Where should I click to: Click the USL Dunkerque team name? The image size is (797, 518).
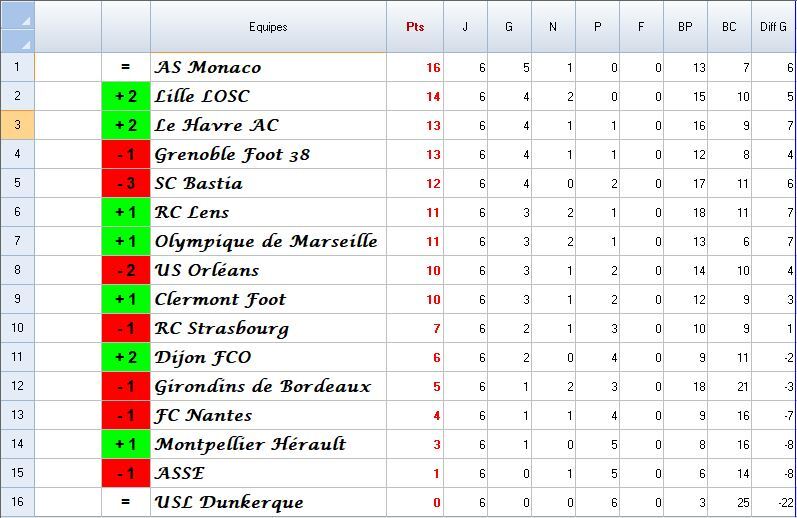point(268,502)
